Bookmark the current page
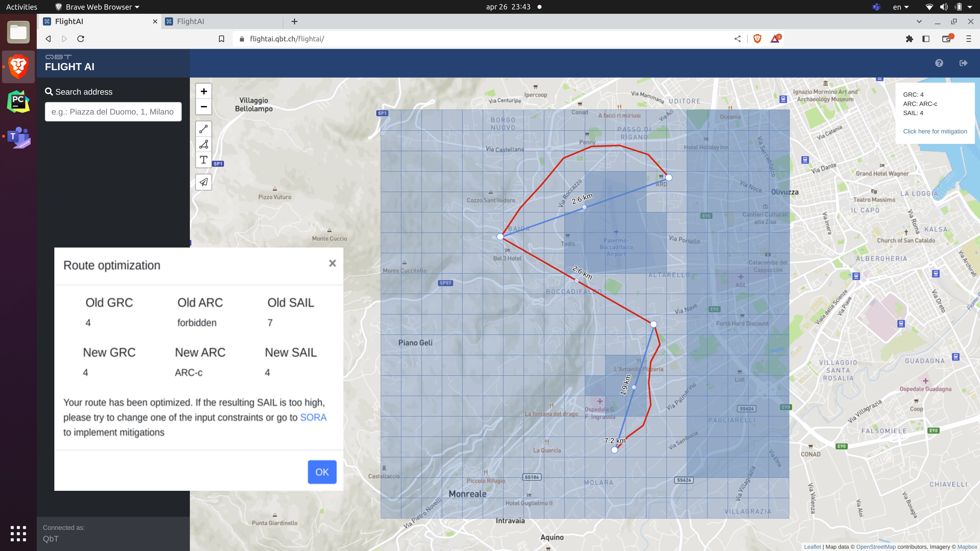Image resolution: width=980 pixels, height=551 pixels. (222, 39)
